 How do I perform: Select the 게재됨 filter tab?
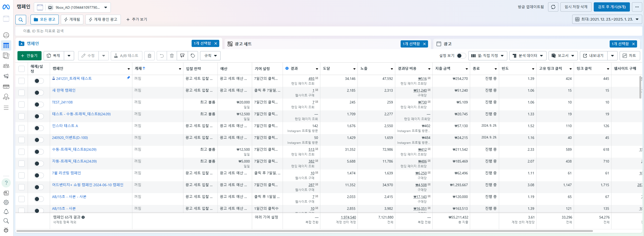(72, 20)
